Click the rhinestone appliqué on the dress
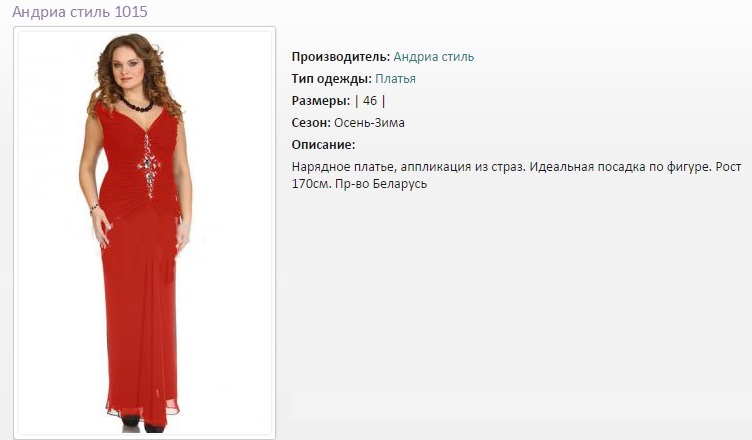The image size is (752, 440). [150, 166]
